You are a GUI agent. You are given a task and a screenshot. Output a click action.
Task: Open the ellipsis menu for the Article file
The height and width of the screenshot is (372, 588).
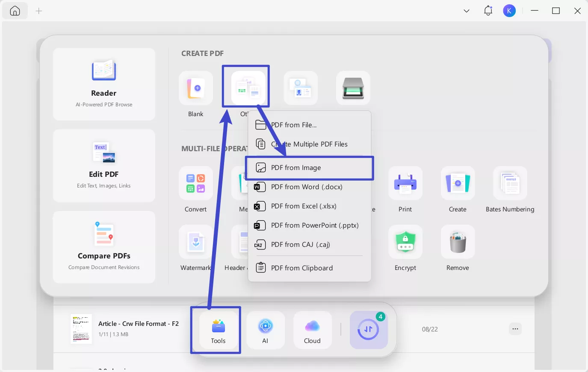(515, 329)
